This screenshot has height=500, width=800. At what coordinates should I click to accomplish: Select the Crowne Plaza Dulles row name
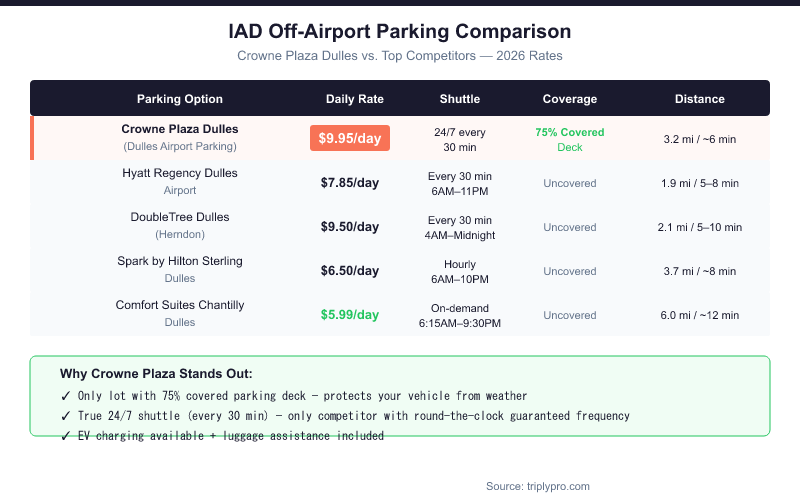[180, 130]
